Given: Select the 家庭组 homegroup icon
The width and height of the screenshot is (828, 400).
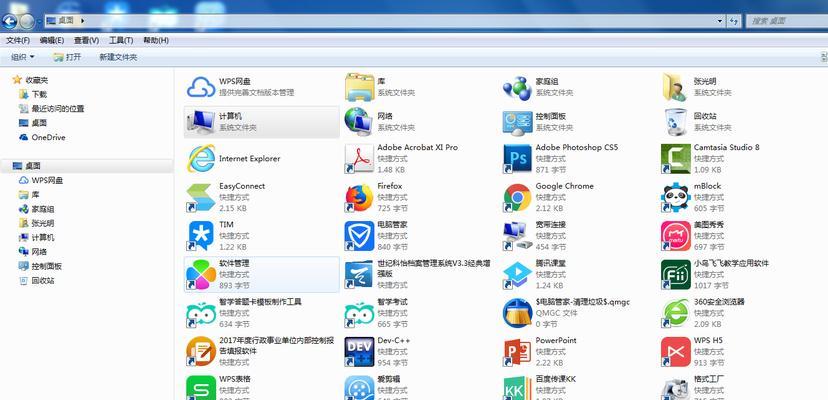Looking at the screenshot, I should (x=517, y=88).
